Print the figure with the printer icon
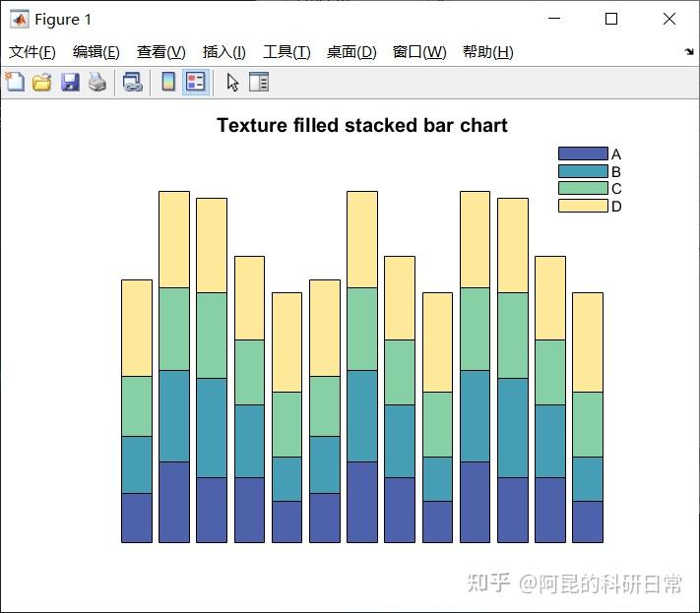Image resolution: width=700 pixels, height=613 pixels. click(97, 82)
